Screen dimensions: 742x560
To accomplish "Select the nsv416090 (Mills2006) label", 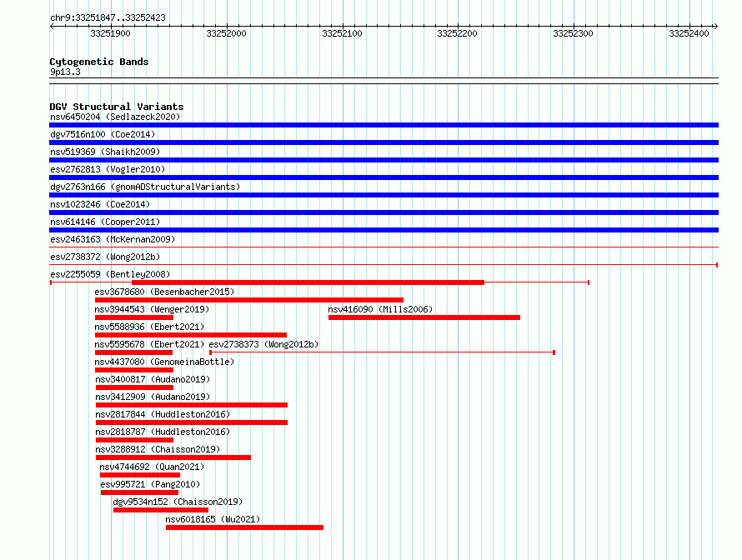I will (x=380, y=309).
